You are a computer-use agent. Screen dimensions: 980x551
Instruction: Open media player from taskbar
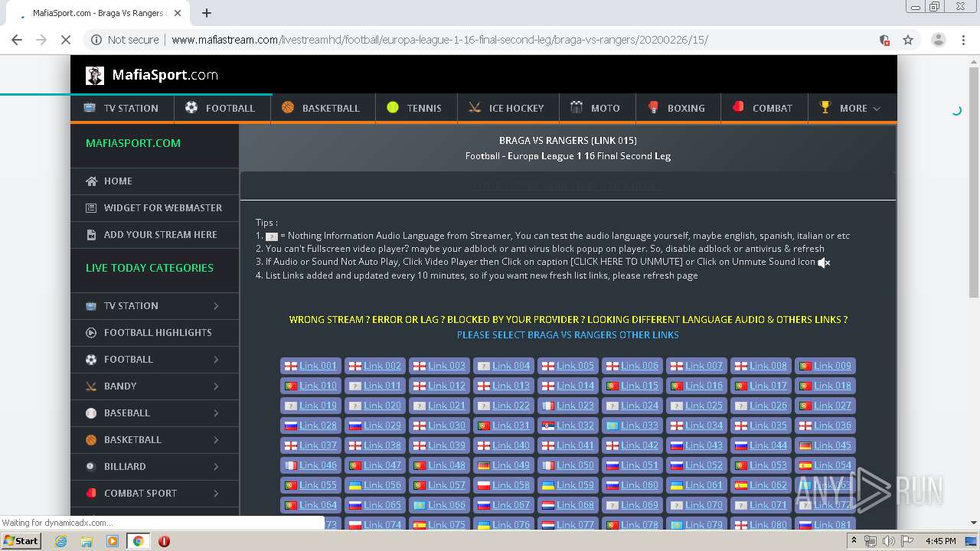pyautogui.click(x=112, y=541)
